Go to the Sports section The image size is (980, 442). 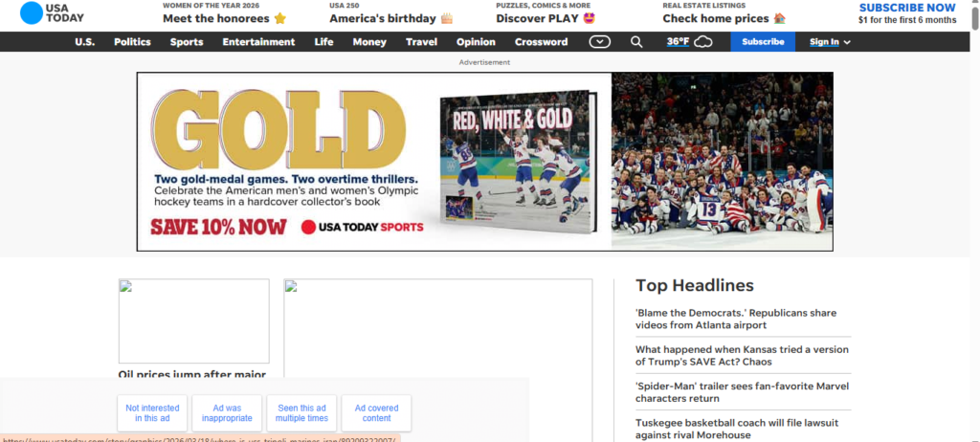pyautogui.click(x=187, y=42)
